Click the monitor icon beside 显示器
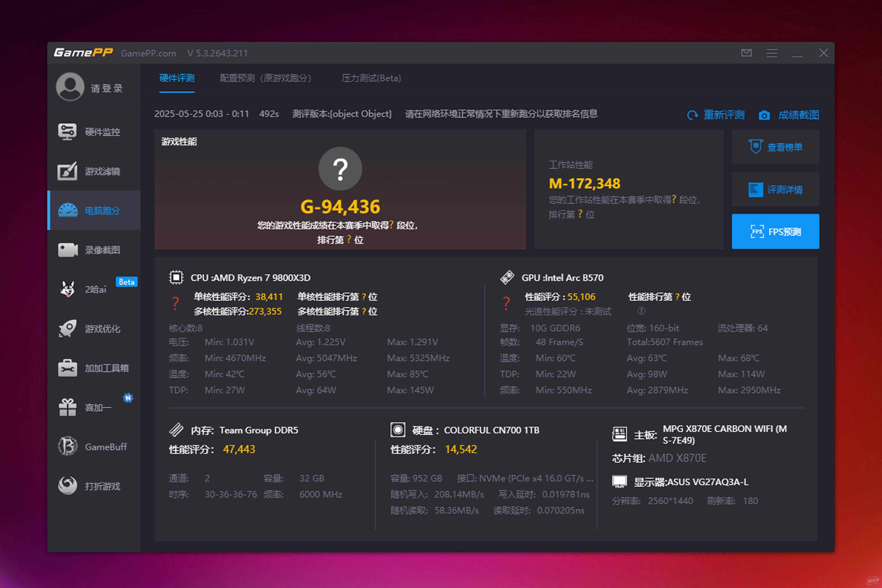The width and height of the screenshot is (882, 588). point(620,482)
